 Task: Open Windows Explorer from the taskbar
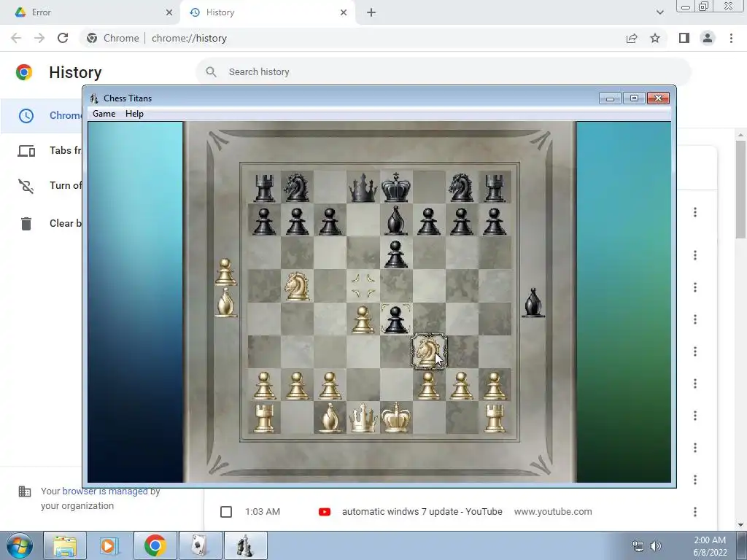click(65, 545)
